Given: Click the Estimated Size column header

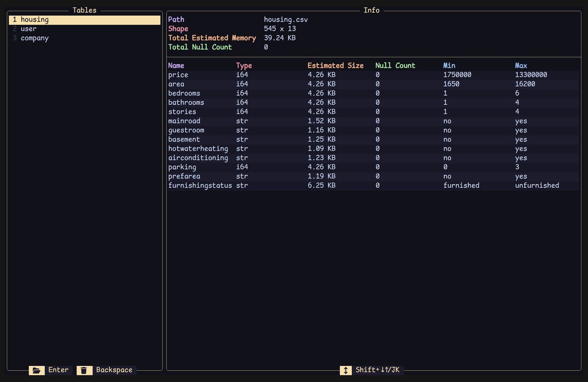Looking at the screenshot, I should pos(336,66).
